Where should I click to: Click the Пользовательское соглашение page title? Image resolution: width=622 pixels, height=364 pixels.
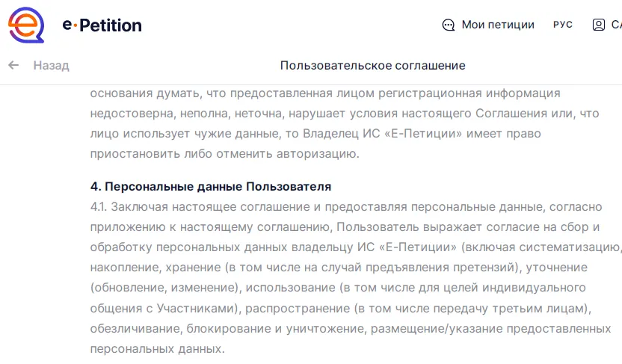(372, 65)
